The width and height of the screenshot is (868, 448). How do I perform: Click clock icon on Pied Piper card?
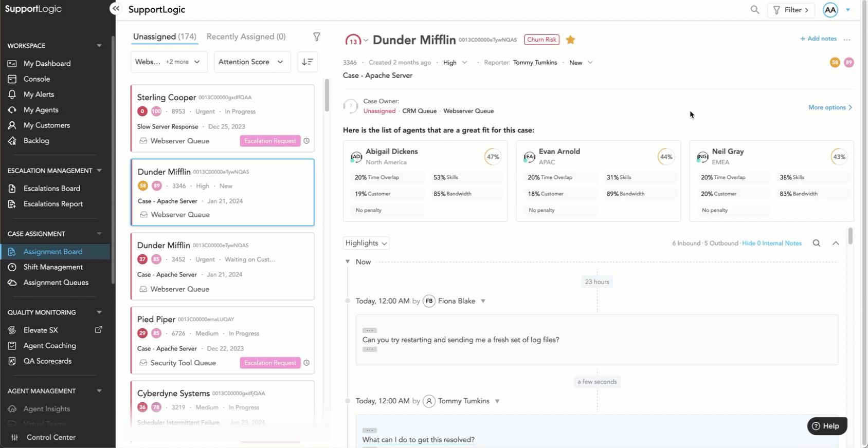(x=306, y=363)
